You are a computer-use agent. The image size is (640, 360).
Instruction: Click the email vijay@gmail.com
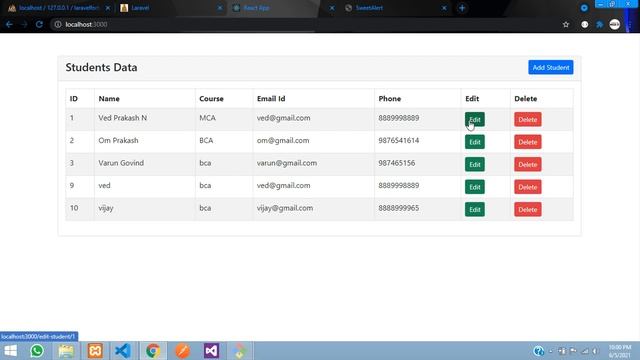tap(285, 208)
